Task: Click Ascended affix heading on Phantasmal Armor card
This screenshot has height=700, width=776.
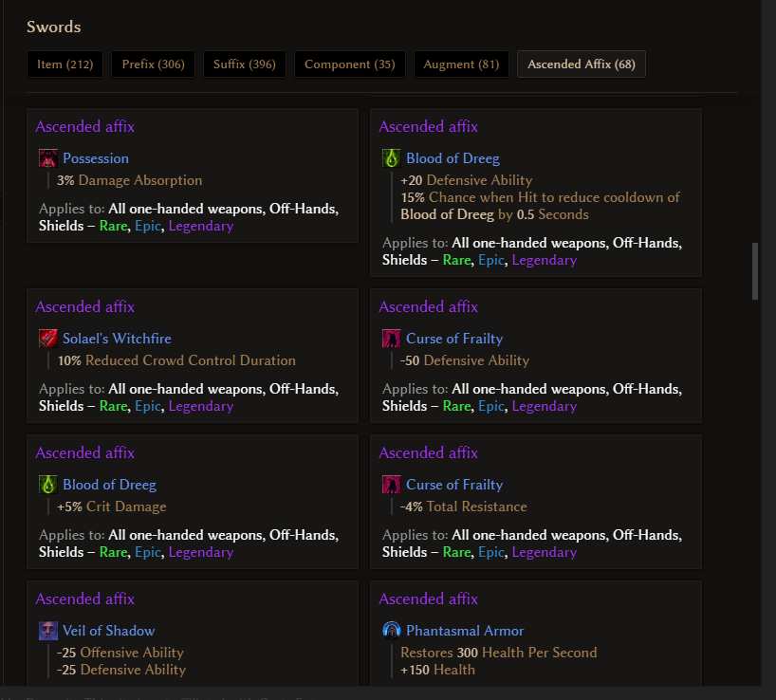Action: click(429, 599)
